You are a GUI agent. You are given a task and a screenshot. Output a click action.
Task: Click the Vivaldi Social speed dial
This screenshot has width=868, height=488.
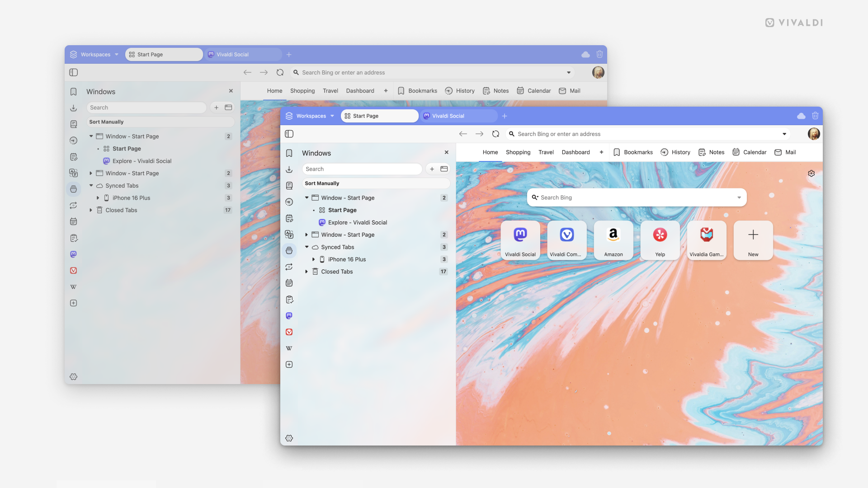520,239
